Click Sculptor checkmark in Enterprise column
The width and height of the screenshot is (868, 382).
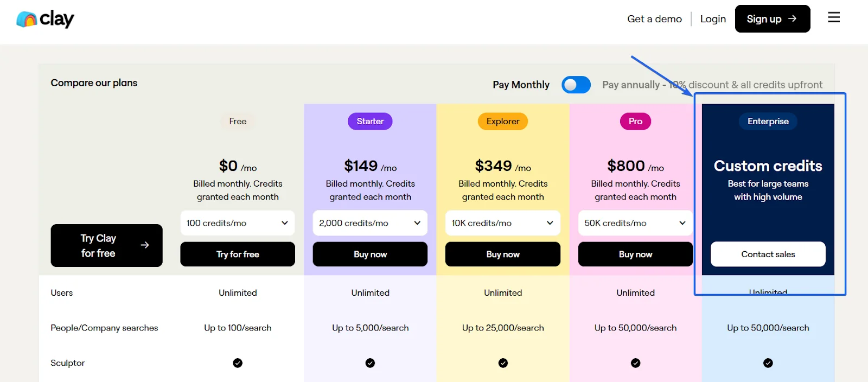768,363
